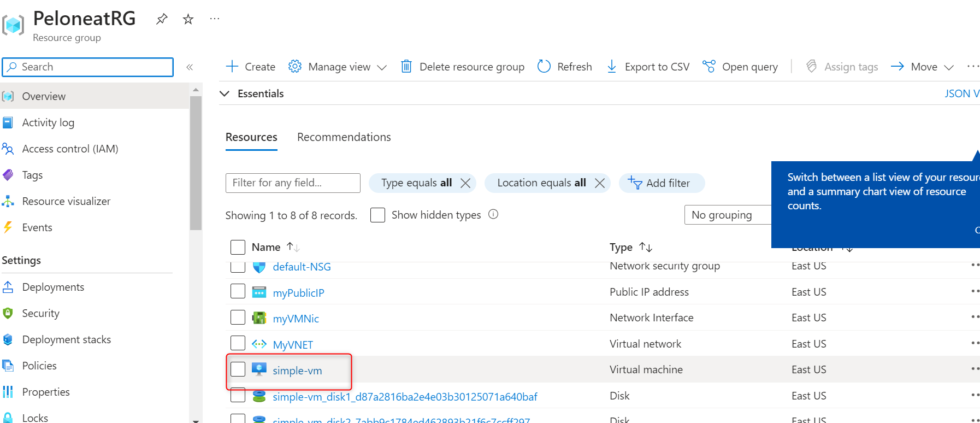This screenshot has width=980, height=423.
Task: Expand the Move dropdown menu
Action: [948, 67]
